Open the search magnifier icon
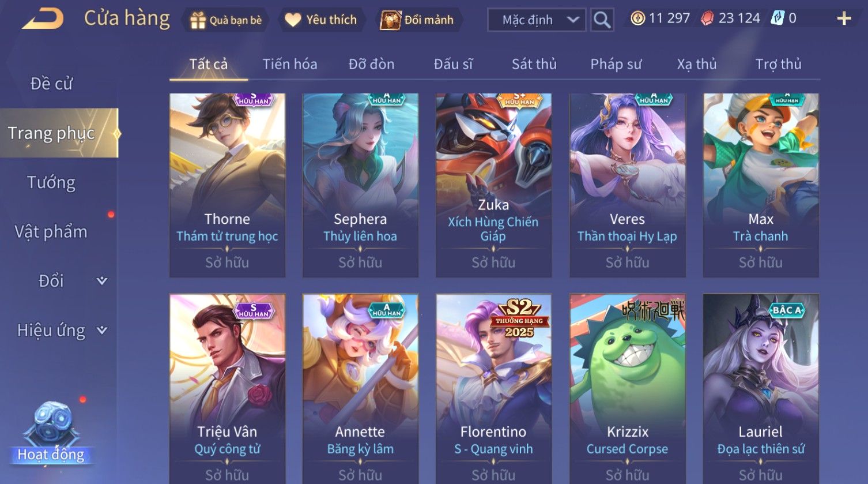 point(602,20)
